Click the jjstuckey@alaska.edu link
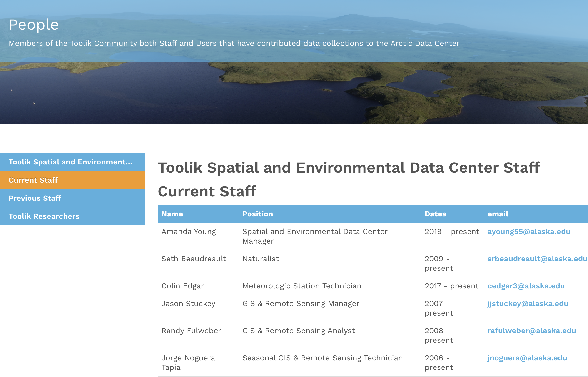 coord(528,304)
